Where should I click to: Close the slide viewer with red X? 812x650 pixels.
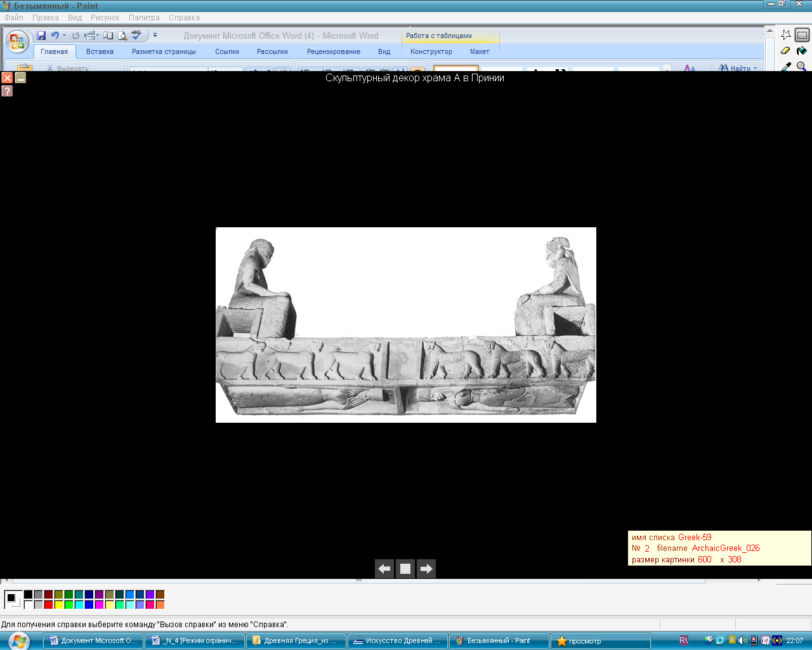pyautogui.click(x=7, y=77)
